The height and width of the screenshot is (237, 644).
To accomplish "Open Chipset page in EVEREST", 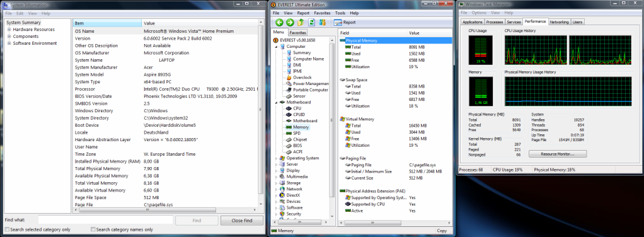I will coord(300,139).
